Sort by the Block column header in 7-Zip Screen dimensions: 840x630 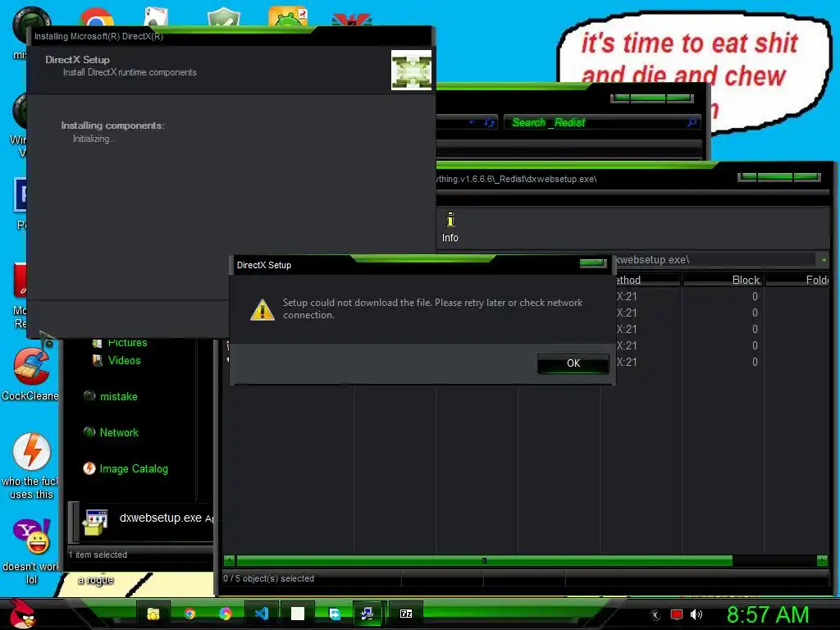[723, 280]
